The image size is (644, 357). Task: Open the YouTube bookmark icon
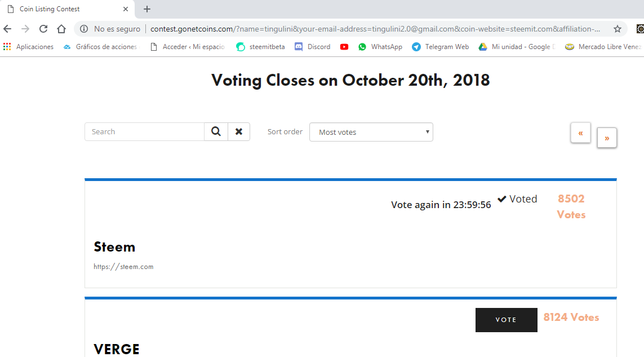[x=344, y=47]
